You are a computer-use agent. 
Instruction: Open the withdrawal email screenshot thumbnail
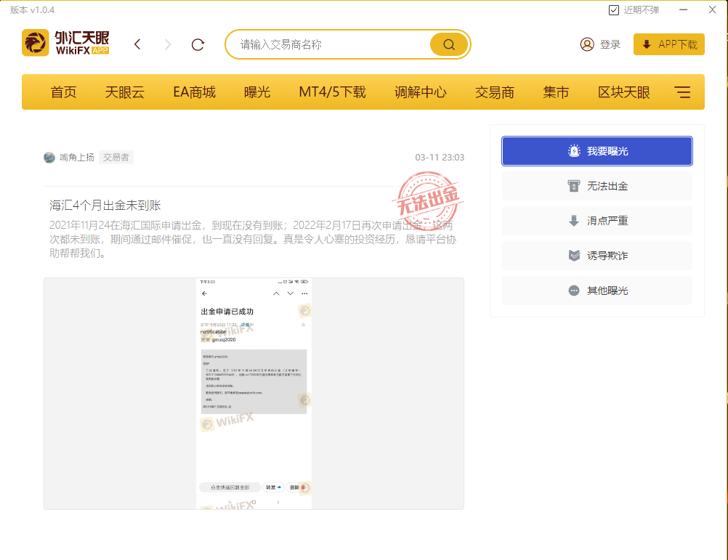click(x=254, y=393)
